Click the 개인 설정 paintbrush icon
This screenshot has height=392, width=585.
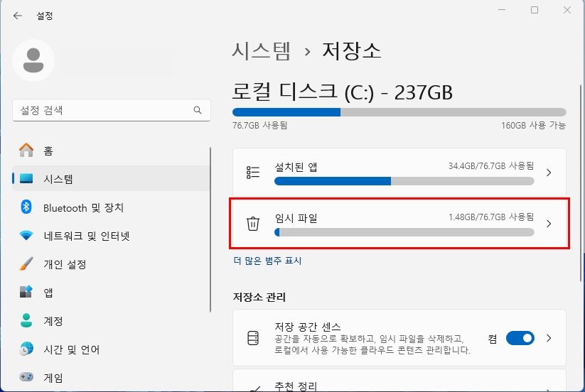(26, 263)
